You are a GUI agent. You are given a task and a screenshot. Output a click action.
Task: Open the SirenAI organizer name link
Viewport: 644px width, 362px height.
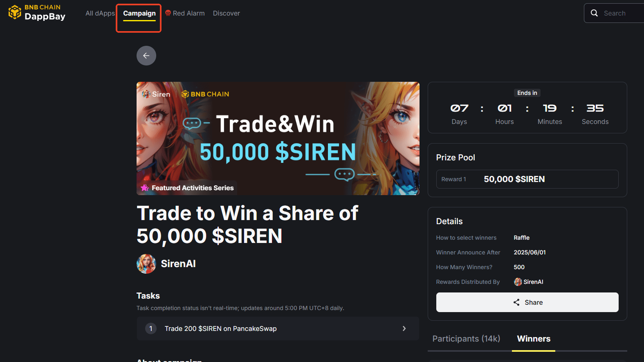click(x=178, y=264)
